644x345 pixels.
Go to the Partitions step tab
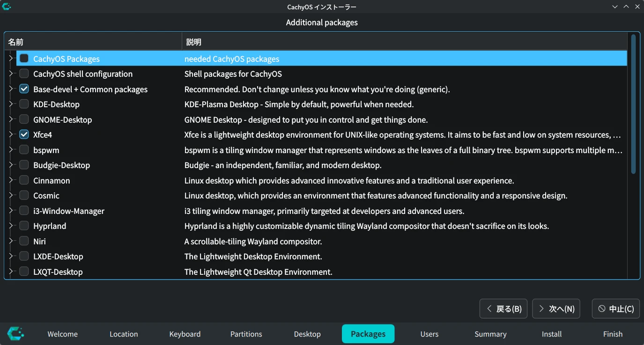point(246,334)
